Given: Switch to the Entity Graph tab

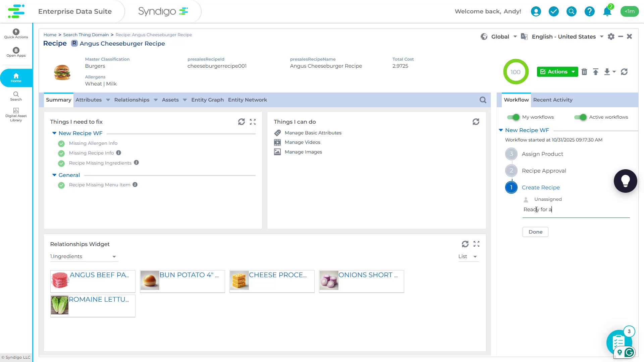Looking at the screenshot, I should coord(207,100).
